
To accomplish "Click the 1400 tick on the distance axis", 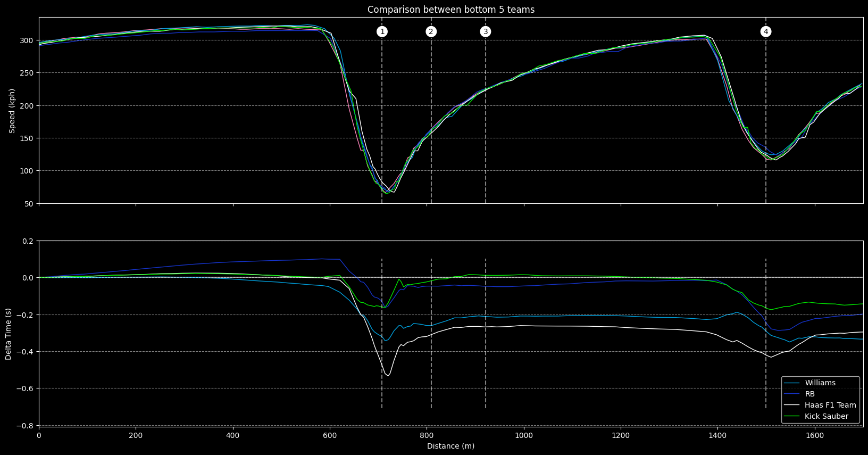I will 717,435.
